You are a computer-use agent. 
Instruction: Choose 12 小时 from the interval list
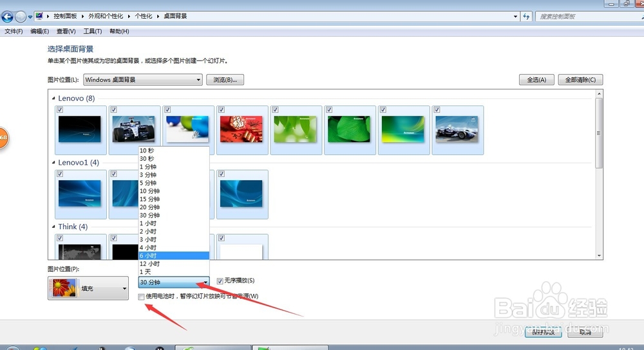[x=174, y=264]
